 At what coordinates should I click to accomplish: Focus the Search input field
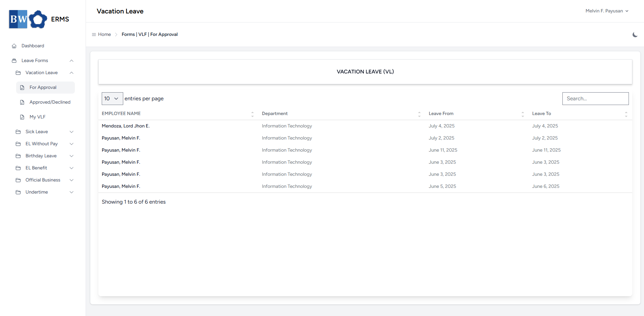[x=595, y=99]
